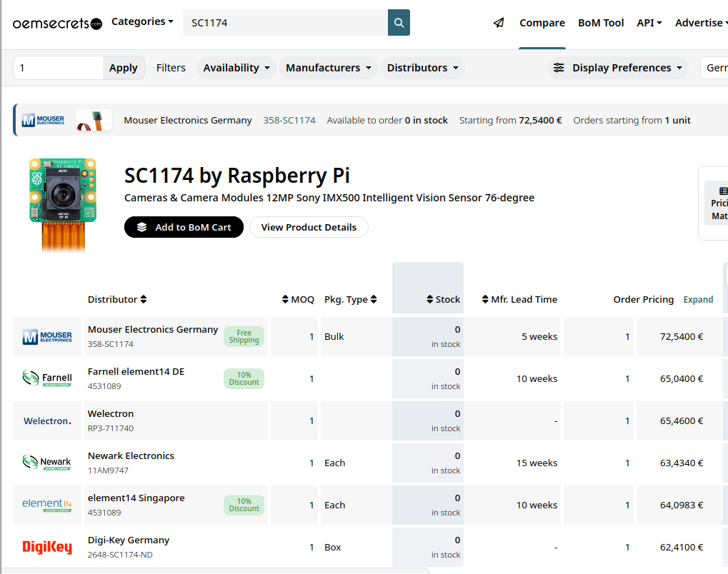Click the paper plane icon

point(499,23)
